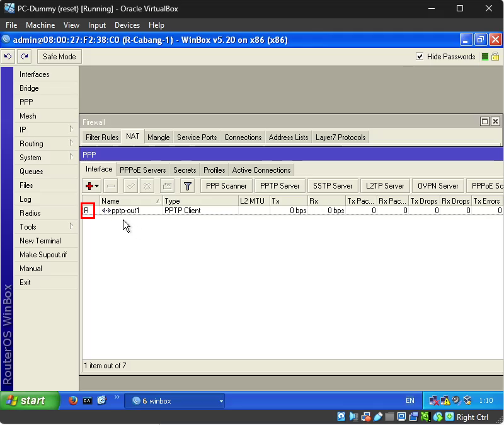This screenshot has height=425, width=504.
Task: Open the Queues sidebar item
Action: [46, 172]
